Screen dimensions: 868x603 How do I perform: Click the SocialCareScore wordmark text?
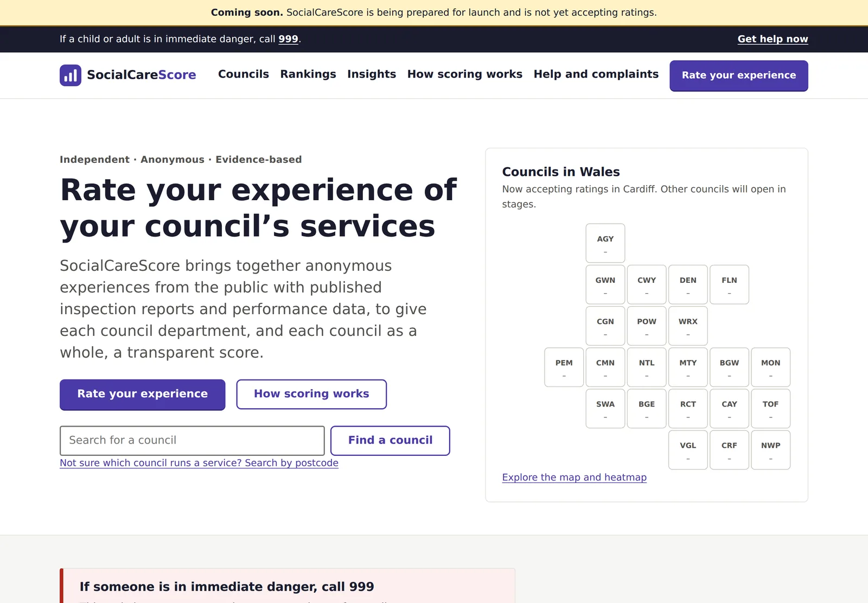[x=142, y=75]
